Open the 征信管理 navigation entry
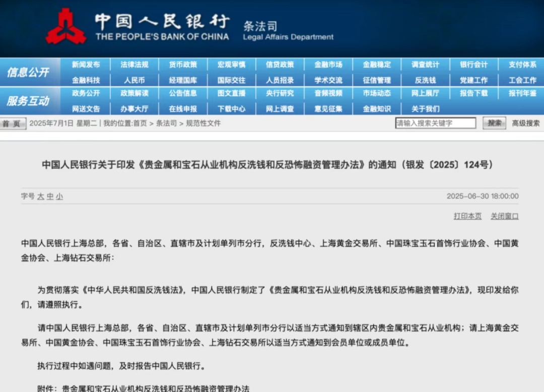544x392 pixels. [376, 80]
